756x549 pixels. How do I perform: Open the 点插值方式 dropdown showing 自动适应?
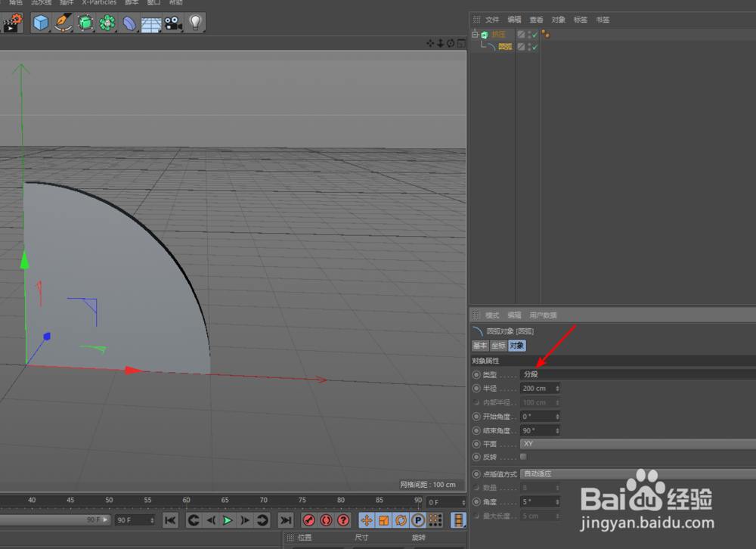[637, 474]
